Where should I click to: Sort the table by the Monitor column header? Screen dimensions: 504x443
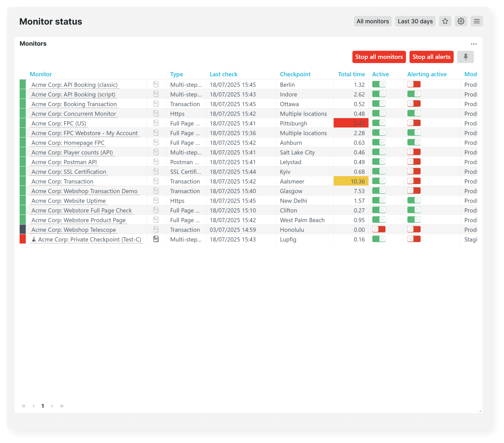tap(40, 74)
